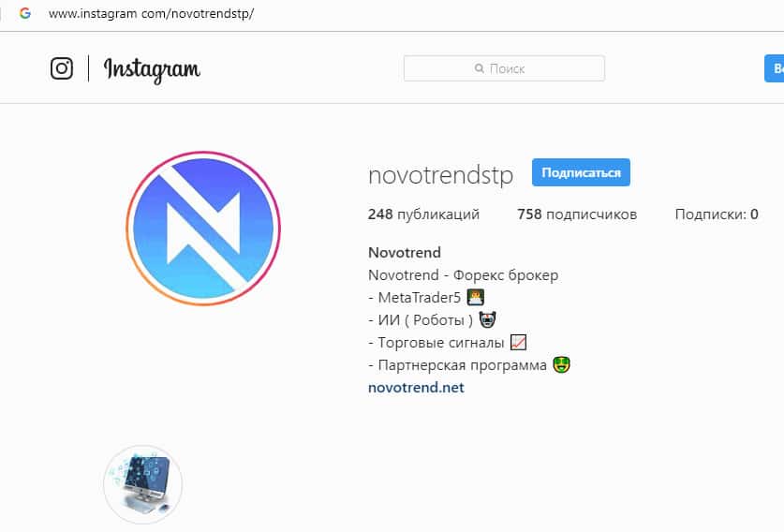Screen dimensions: 784x532
Task: Click the laptop emoji beside MetaTrader5
Action: [476, 297]
